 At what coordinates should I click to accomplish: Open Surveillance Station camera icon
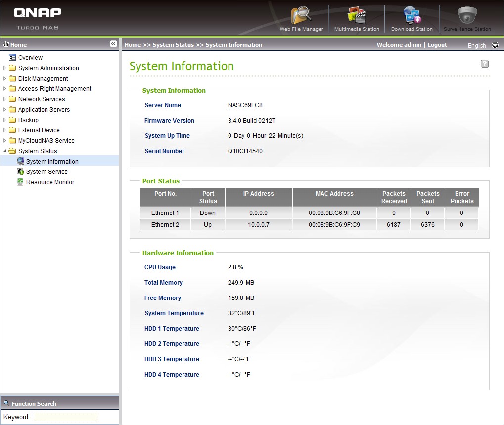467,16
